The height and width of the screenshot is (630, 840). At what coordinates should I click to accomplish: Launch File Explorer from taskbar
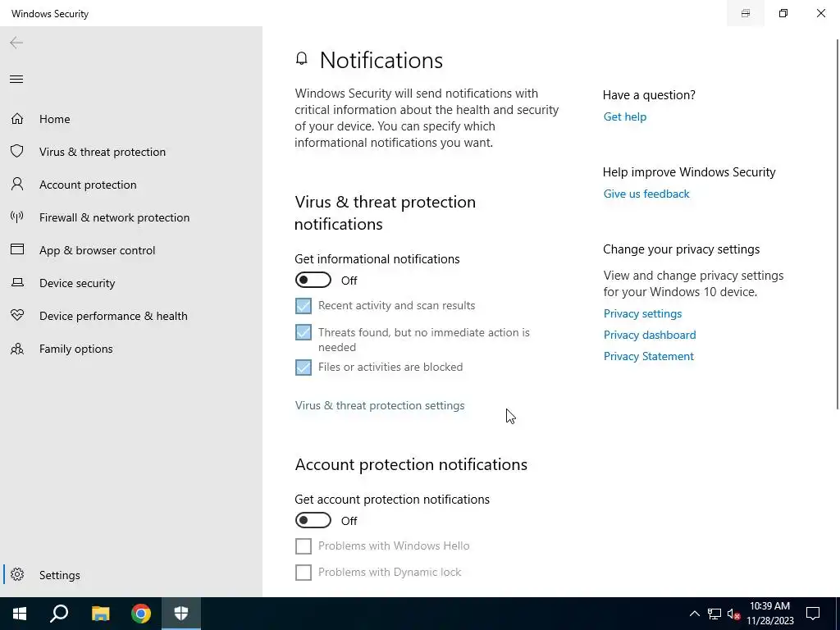point(100,614)
